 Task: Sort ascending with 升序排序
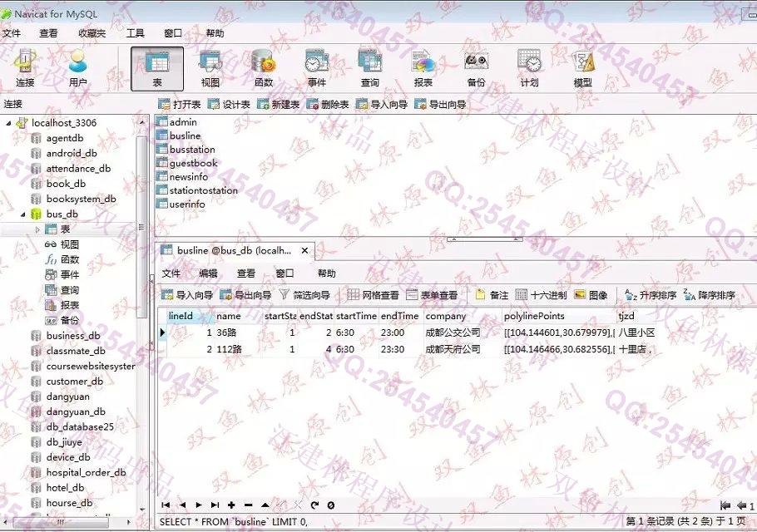click(651, 295)
